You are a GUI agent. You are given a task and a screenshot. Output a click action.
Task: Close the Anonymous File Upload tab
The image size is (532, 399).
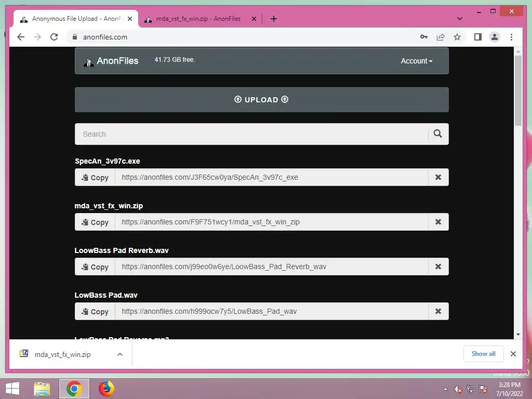pyautogui.click(x=129, y=19)
